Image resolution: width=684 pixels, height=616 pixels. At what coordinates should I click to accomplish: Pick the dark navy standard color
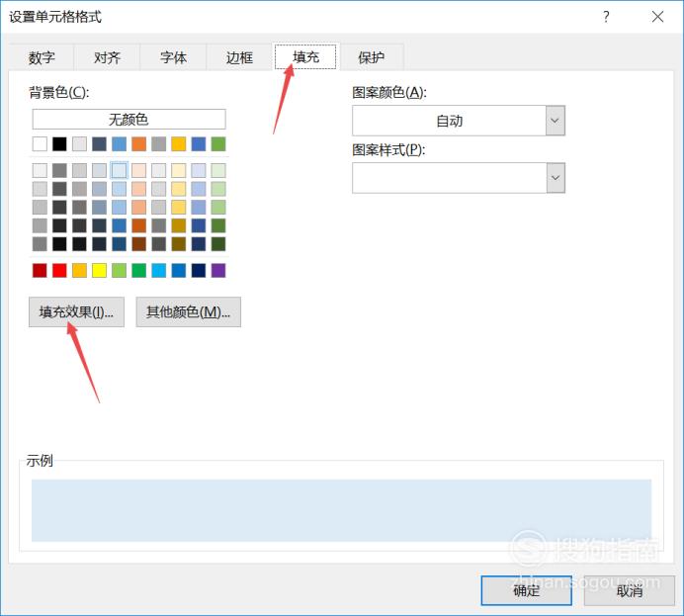(x=199, y=271)
